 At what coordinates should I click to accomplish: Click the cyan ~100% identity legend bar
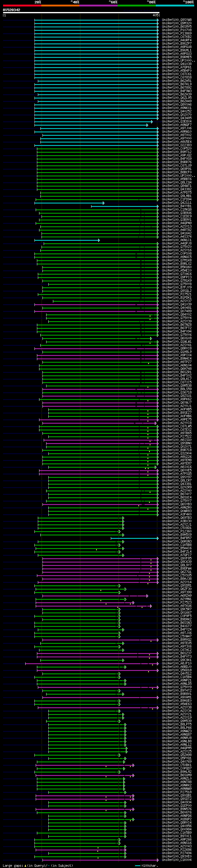pos(175,6)
